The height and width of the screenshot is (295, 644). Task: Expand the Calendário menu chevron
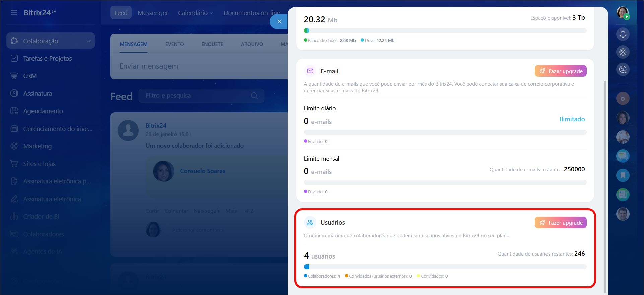click(x=211, y=13)
